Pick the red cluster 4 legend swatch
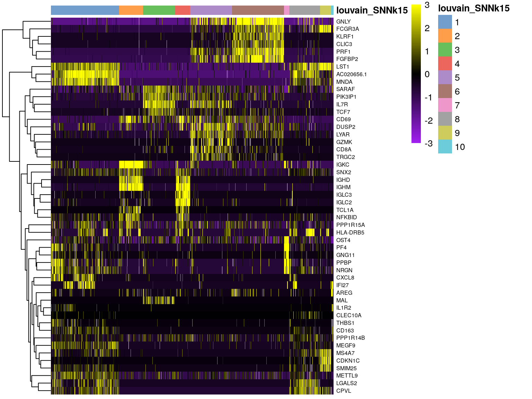 click(445, 63)
